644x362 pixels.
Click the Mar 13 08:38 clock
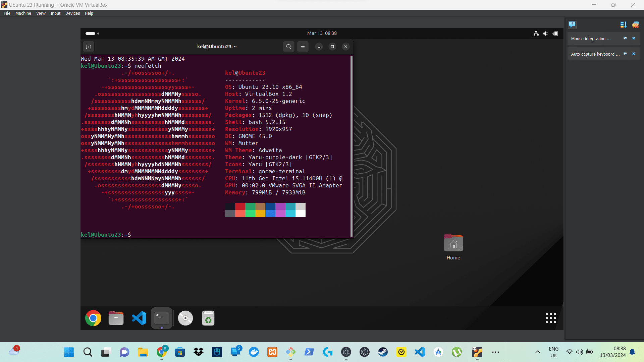pyautogui.click(x=322, y=33)
